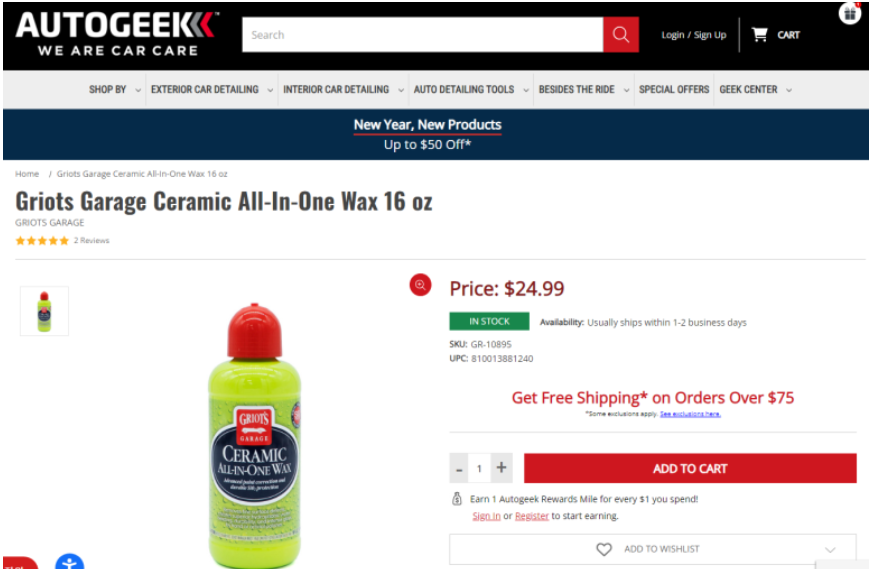Image resolution: width=874 pixels, height=569 pixels.
Task: Expand the Shop By dropdown
Action: tap(115, 90)
